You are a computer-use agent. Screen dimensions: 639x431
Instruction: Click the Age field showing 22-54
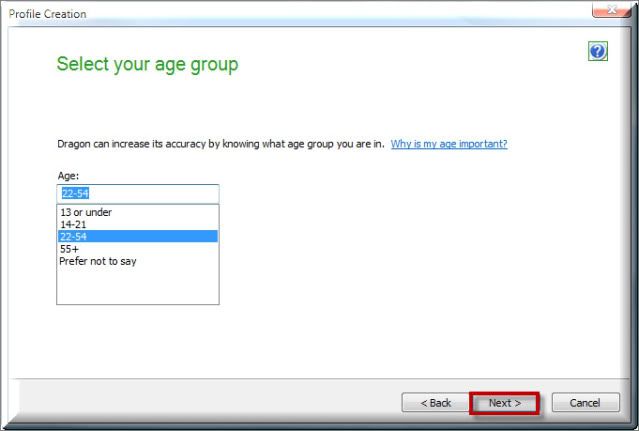138,194
